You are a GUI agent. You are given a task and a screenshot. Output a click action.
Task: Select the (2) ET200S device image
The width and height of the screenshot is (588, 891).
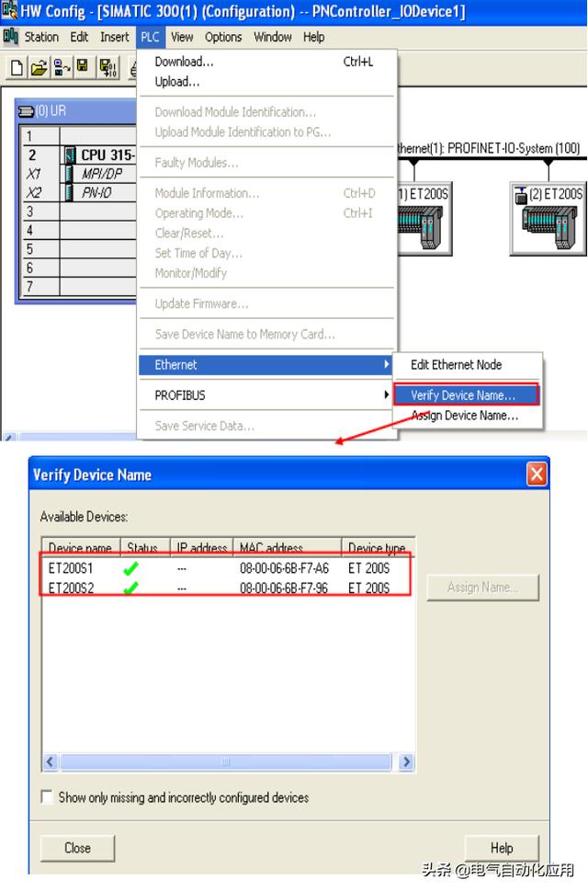click(x=549, y=227)
